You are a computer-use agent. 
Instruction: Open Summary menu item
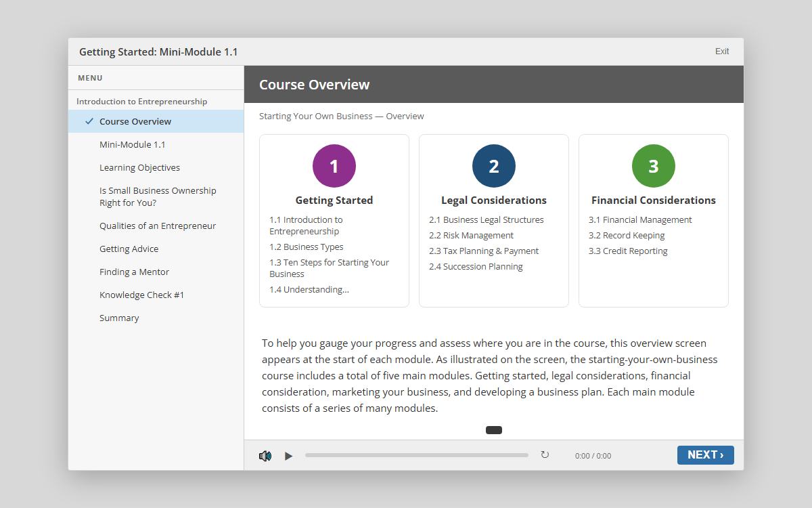(x=156, y=318)
